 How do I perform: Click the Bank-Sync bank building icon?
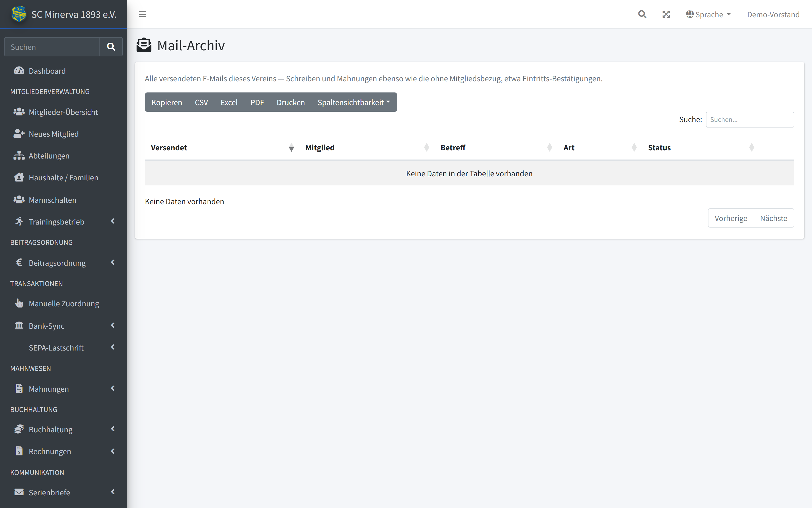[19, 325]
